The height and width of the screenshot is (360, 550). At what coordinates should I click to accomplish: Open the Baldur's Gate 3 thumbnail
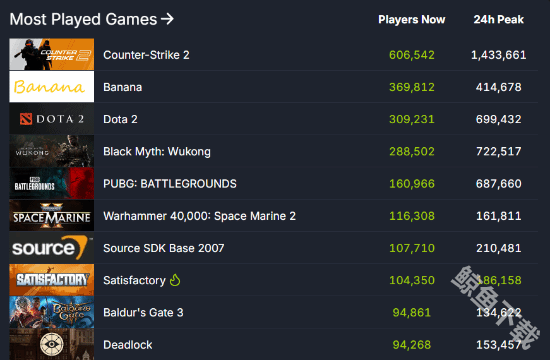coord(52,312)
